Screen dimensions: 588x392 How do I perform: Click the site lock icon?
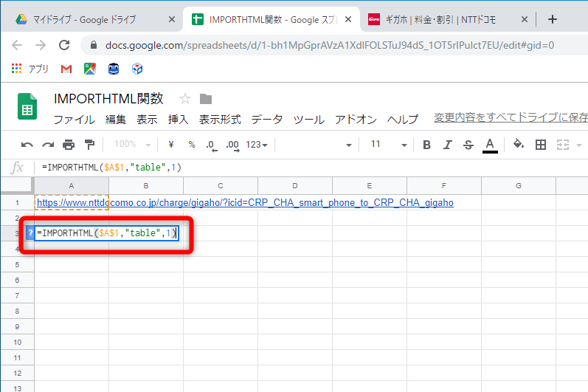point(94,45)
